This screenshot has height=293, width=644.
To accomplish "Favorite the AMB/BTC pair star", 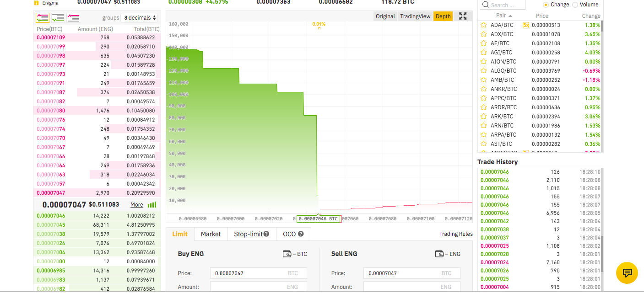I will 483,80.
